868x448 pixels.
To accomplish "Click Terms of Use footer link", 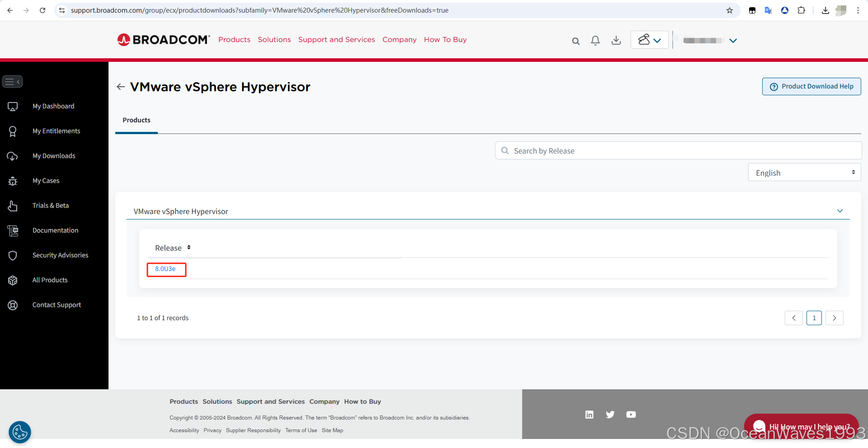I will pos(301,430).
